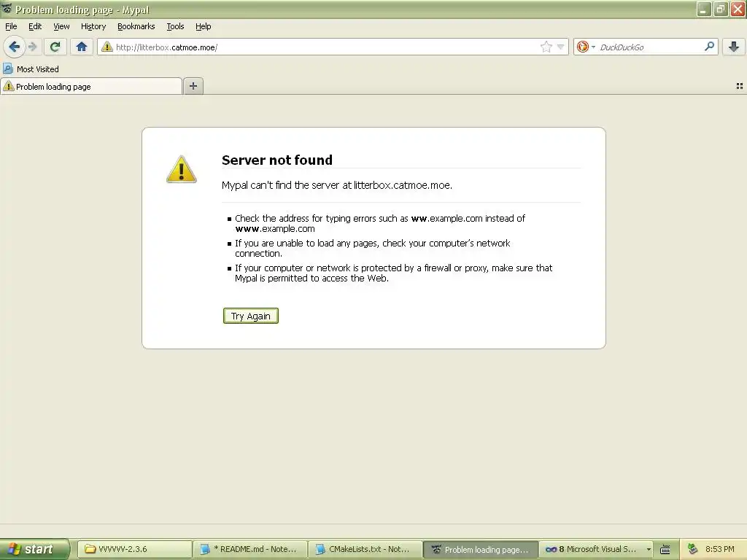Screen dimensions: 747x560
Task: Select the Problem loading page tab
Action: click(x=91, y=86)
